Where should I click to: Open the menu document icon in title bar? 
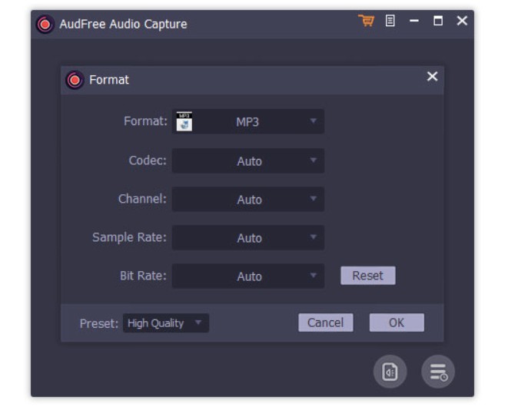click(390, 21)
